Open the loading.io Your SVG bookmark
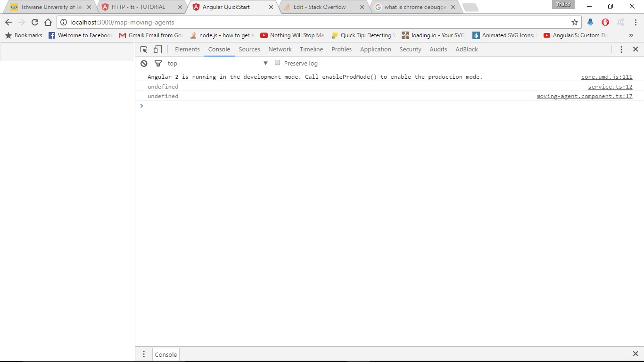The width and height of the screenshot is (644, 362). (434, 35)
